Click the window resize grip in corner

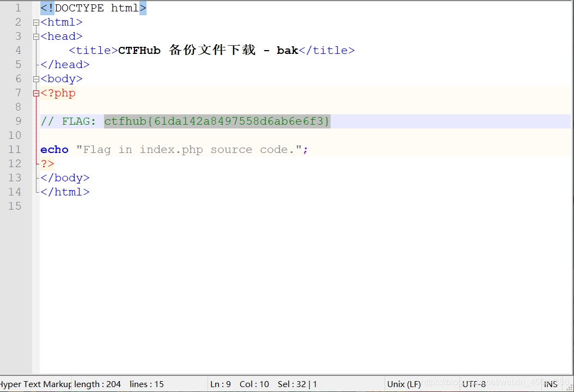570,388
